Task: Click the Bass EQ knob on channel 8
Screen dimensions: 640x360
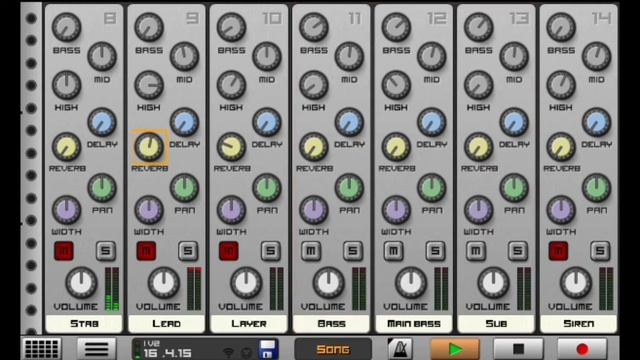Action: point(67,27)
